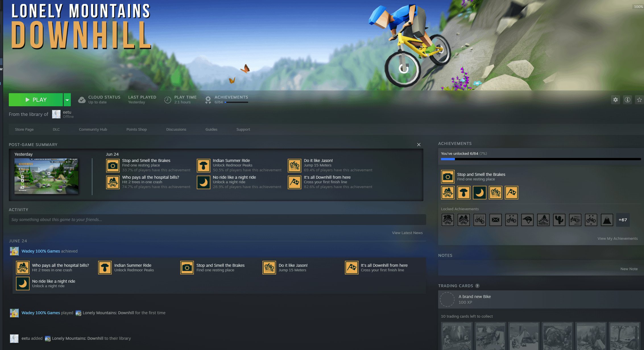The image size is (644, 350).
Task: Click the locked cactus achievement icon
Action: (x=559, y=220)
